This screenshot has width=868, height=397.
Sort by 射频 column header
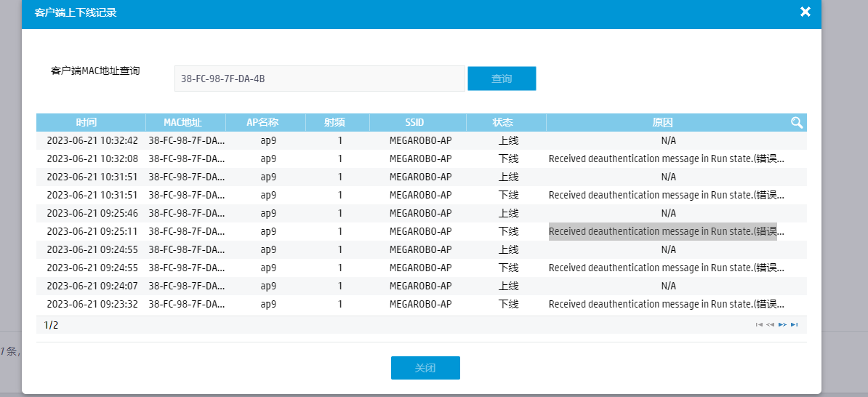point(338,122)
